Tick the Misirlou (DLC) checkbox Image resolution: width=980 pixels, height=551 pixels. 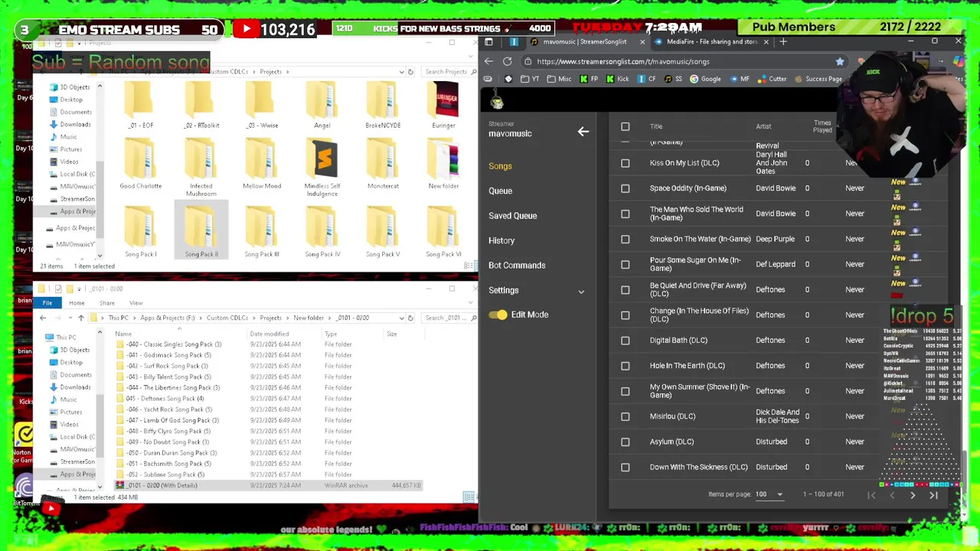pos(626,416)
